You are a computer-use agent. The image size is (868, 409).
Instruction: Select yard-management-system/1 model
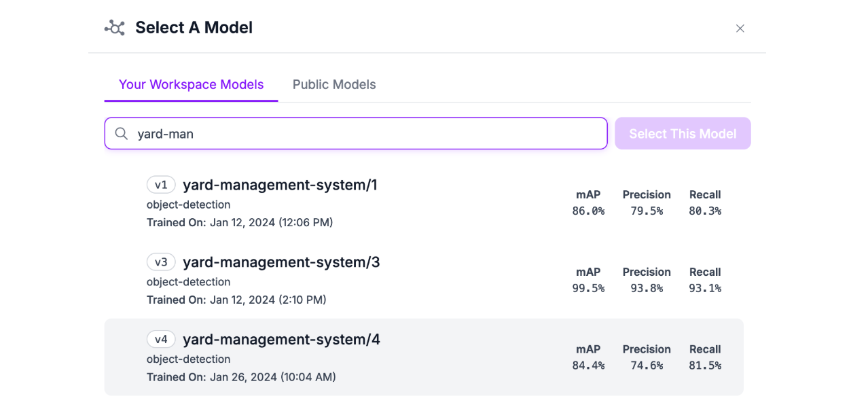[x=280, y=185]
